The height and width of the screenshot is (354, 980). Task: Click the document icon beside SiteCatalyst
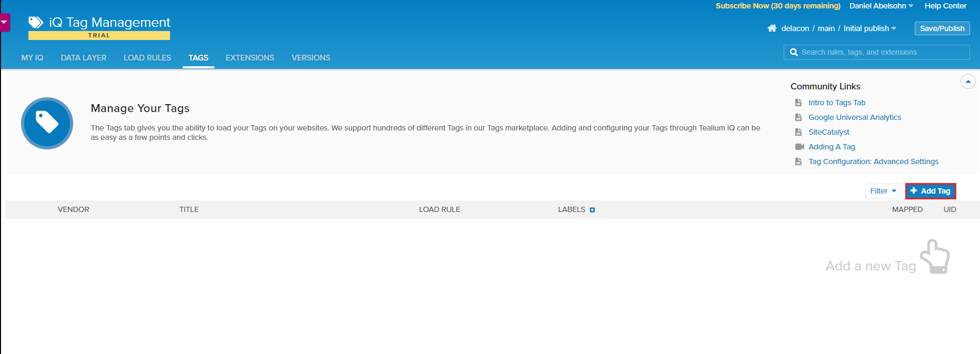pyautogui.click(x=798, y=132)
